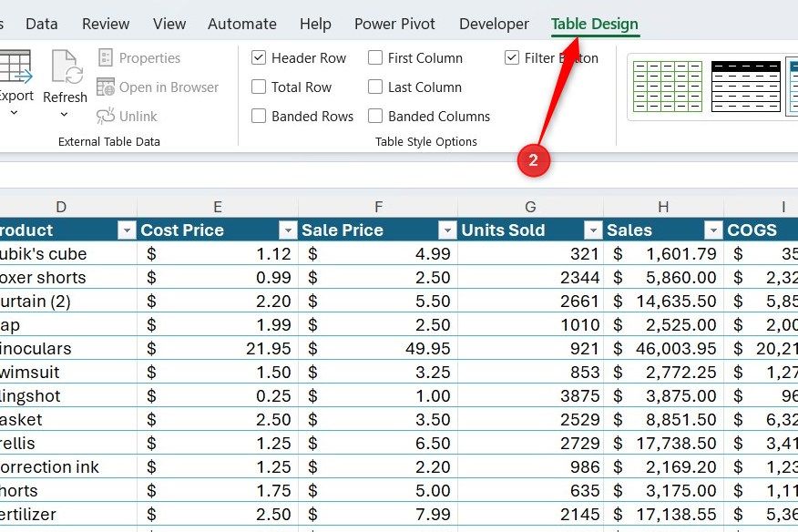Click the COGS header cell

(761, 230)
